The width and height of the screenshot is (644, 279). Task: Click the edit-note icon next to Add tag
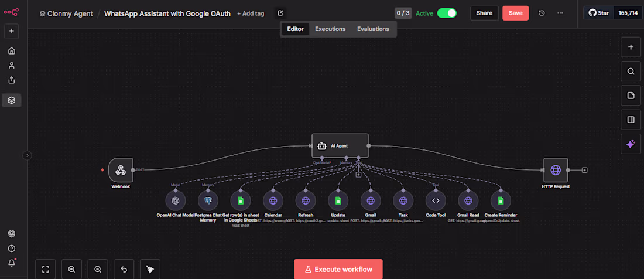pyautogui.click(x=280, y=13)
